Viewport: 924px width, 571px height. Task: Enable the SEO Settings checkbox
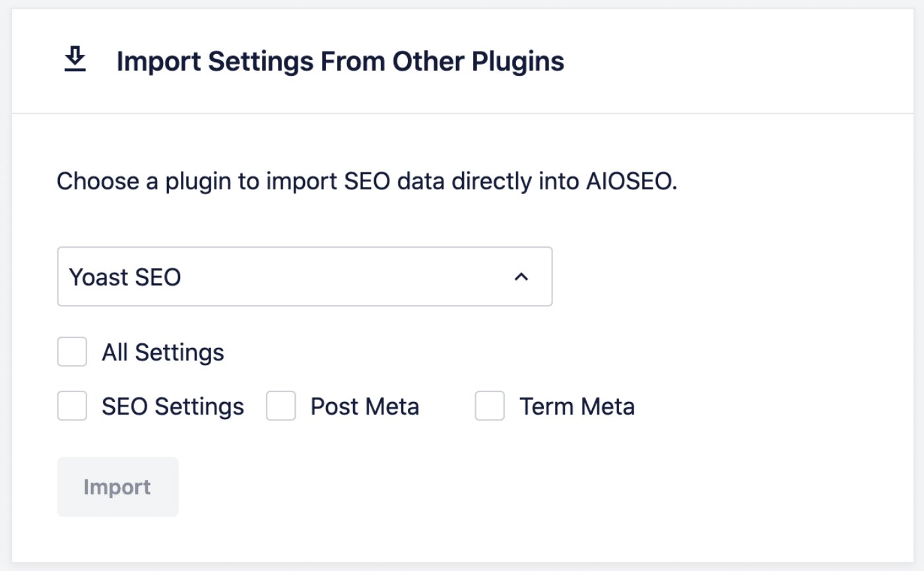pyautogui.click(x=72, y=406)
